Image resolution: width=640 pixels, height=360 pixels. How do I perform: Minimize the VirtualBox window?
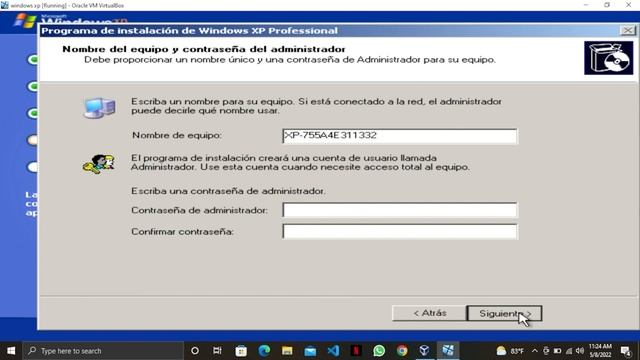(586, 5)
